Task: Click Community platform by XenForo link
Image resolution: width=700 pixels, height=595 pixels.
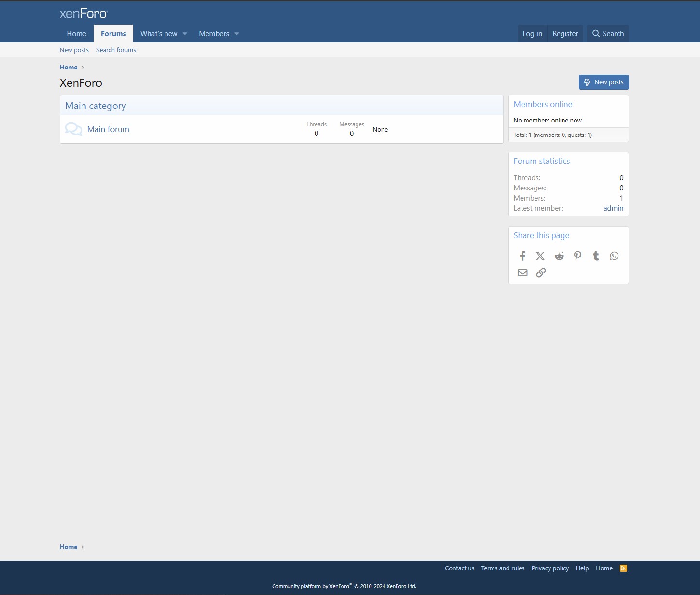Action: [x=344, y=586]
